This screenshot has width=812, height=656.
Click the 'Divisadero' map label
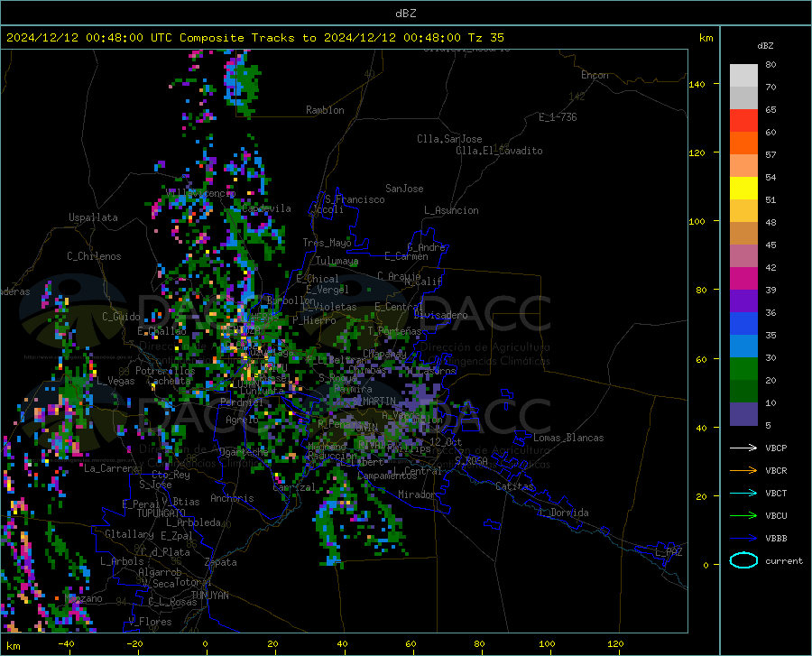[440, 315]
